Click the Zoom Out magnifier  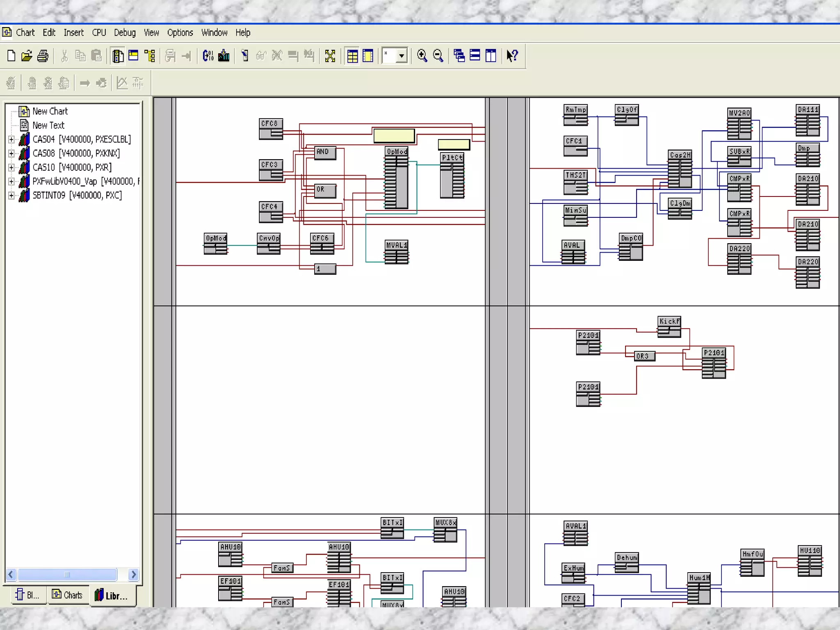click(438, 56)
